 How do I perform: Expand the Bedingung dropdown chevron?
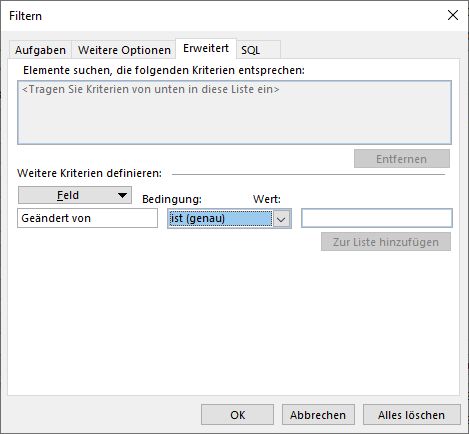pos(282,219)
